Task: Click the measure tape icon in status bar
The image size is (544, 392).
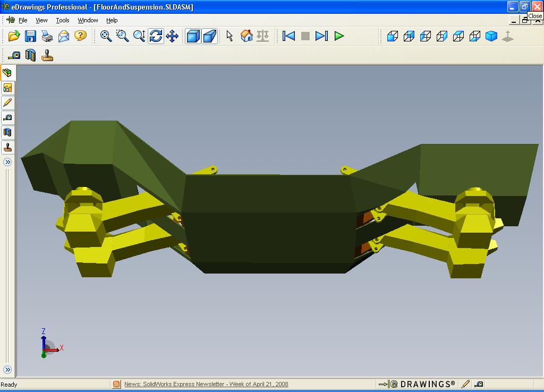Action: coord(479,384)
